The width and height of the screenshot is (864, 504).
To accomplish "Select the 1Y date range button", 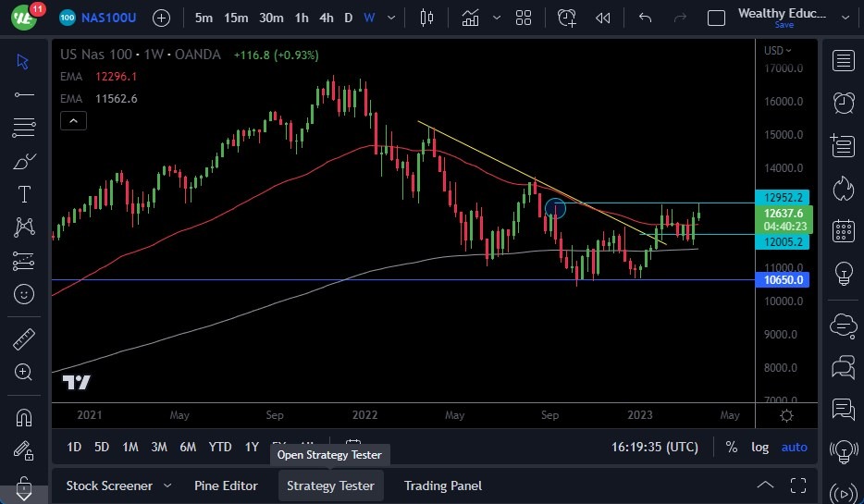I will click(252, 447).
